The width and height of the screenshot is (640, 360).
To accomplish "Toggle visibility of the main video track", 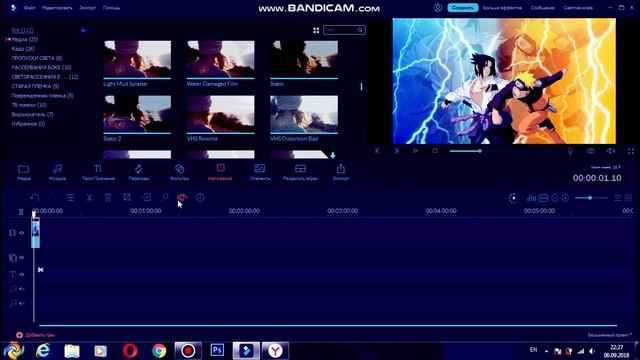I will 22,233.
